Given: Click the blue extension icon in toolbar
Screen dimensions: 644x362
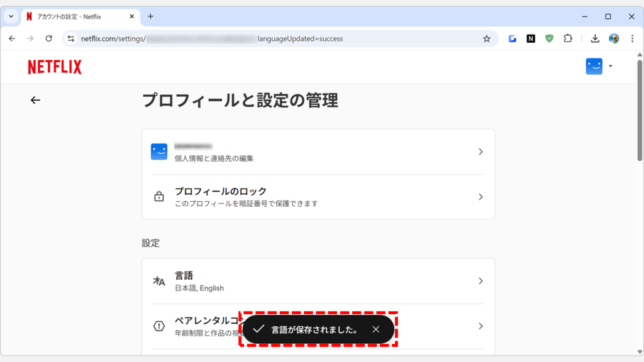Looking at the screenshot, I should [512, 38].
